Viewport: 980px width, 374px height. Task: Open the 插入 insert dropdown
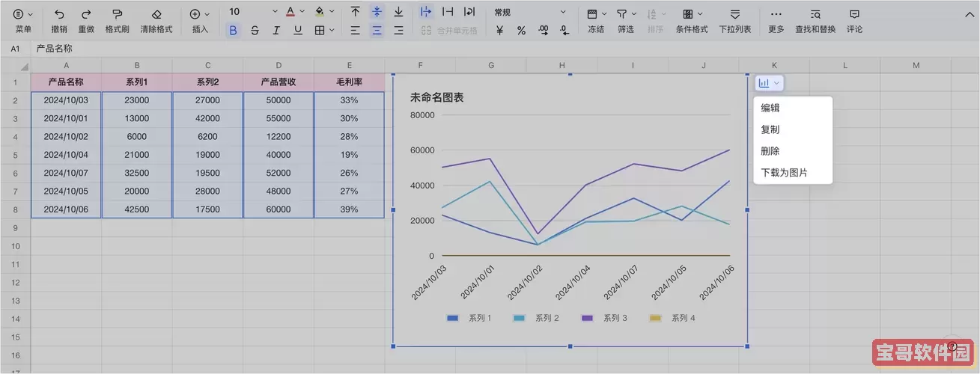tap(200, 21)
